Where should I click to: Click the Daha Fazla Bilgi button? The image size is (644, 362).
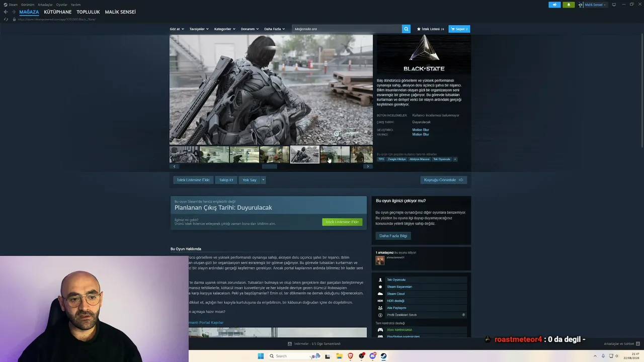pos(393,236)
